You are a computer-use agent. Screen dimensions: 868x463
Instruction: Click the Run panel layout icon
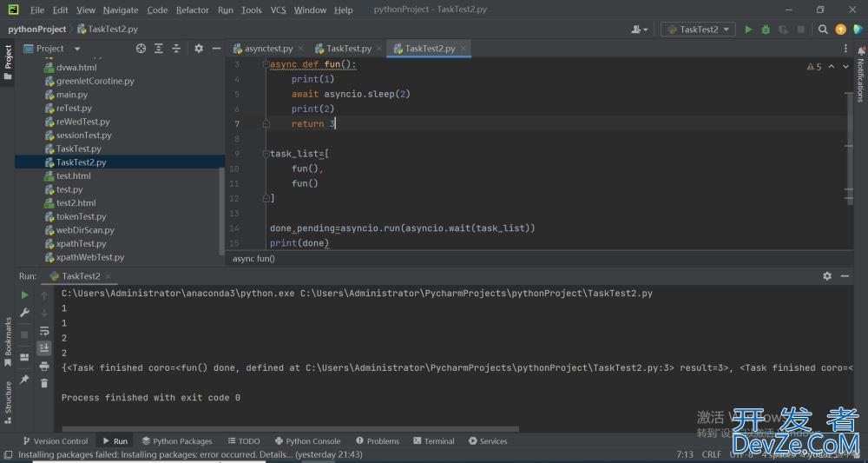point(24,357)
